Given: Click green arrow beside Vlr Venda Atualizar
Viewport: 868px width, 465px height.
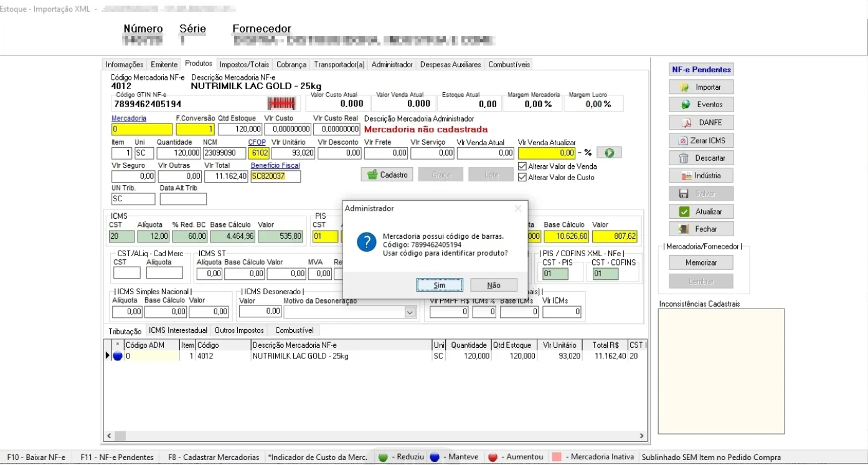Looking at the screenshot, I should coord(609,153).
